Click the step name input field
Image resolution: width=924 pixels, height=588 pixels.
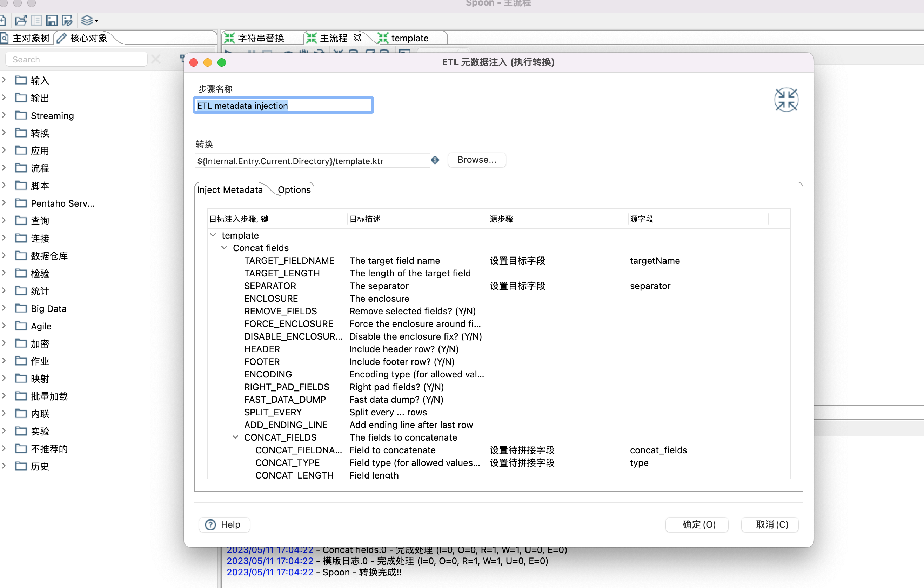[x=283, y=106]
